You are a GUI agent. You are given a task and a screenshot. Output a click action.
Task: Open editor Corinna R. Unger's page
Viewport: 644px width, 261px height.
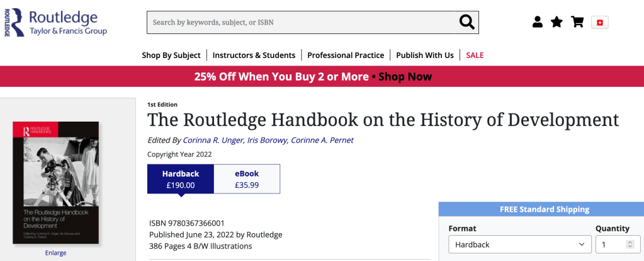(213, 140)
